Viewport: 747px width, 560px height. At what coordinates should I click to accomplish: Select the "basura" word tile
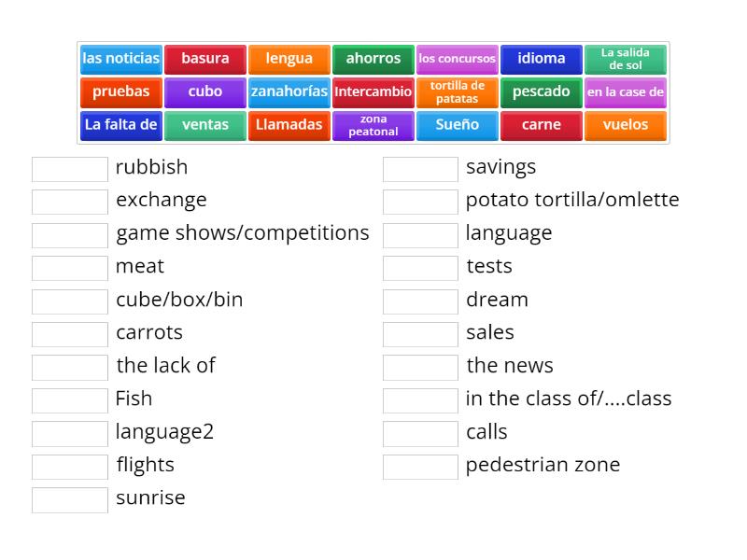click(204, 59)
